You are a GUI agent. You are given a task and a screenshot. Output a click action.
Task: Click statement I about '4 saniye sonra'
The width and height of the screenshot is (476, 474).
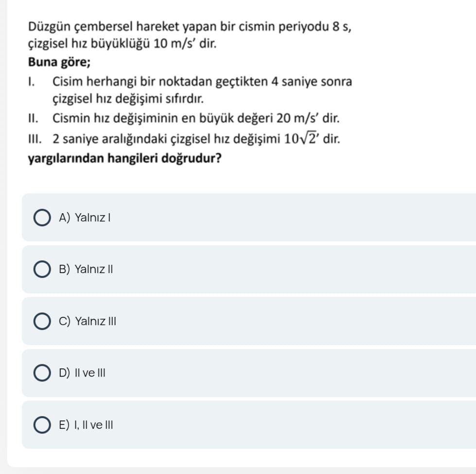202,81
